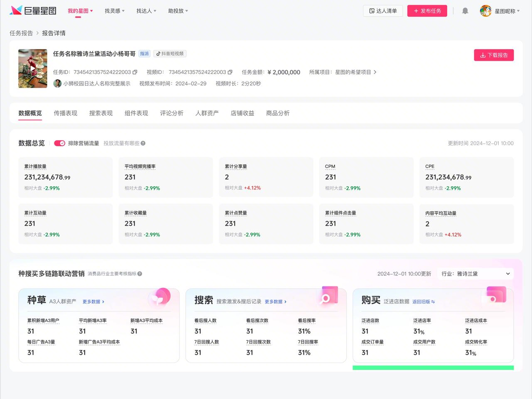Open the notification bell
Screen dimensions: 532x399
click(x=465, y=11)
